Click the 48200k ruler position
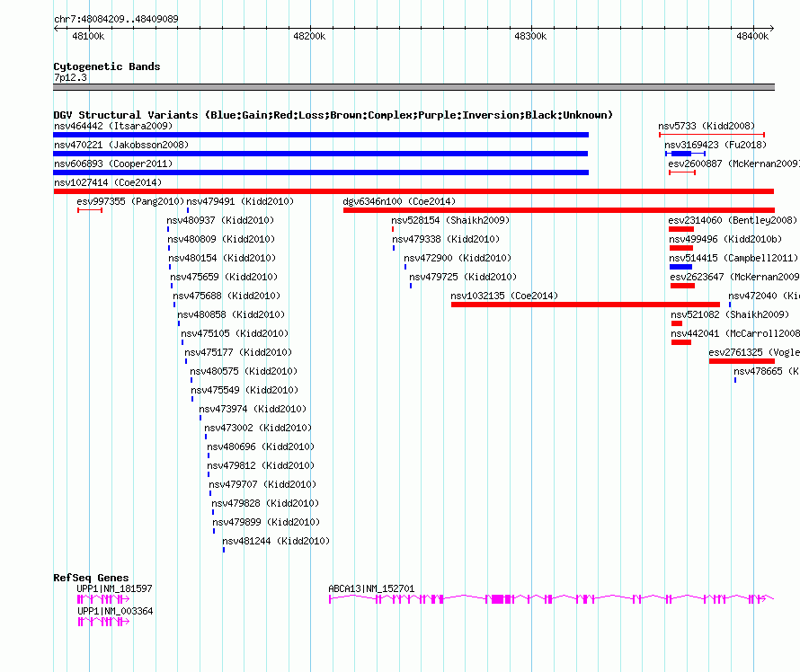 [309, 36]
